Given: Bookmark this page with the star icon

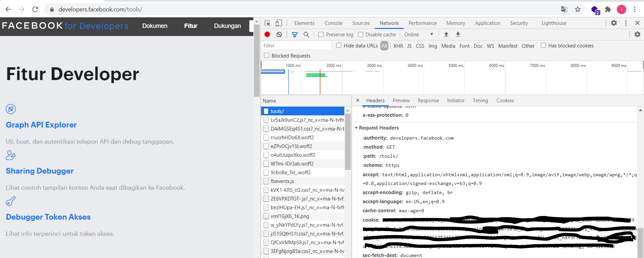Looking at the screenshot, I should [577, 9].
